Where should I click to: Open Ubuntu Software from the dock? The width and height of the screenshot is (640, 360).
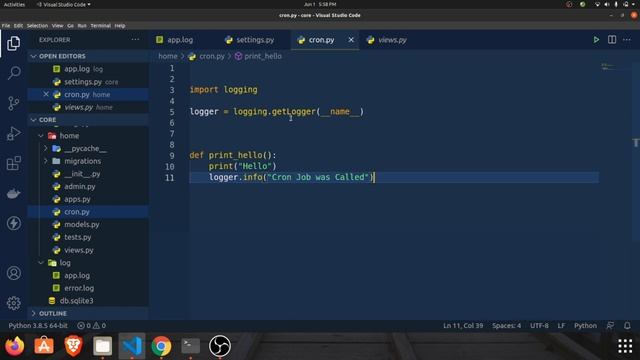click(44, 346)
